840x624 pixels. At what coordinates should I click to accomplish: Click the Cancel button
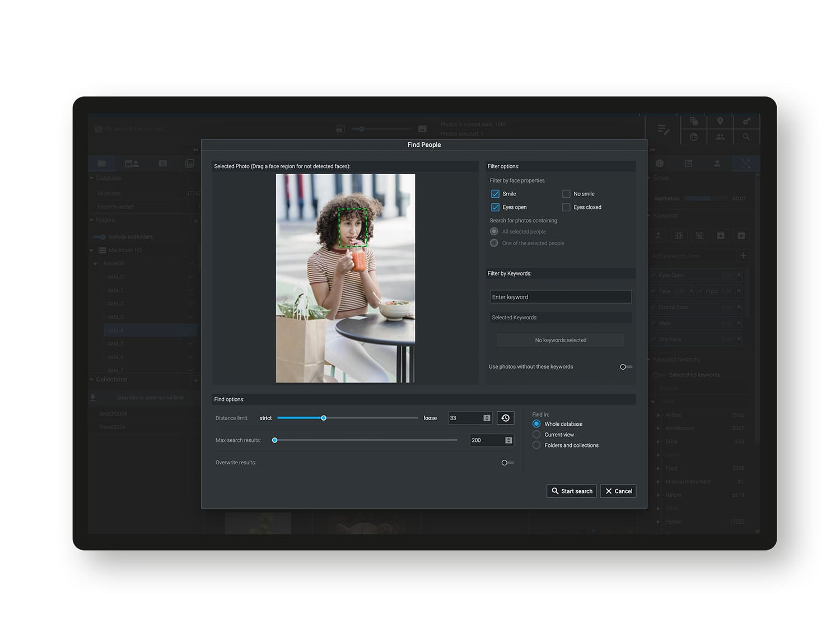(618, 491)
